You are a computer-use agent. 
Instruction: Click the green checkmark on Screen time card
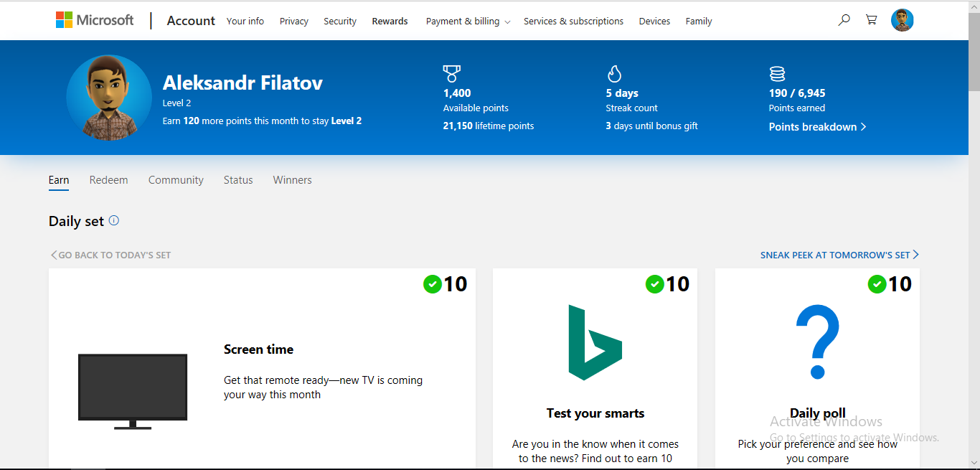432,284
